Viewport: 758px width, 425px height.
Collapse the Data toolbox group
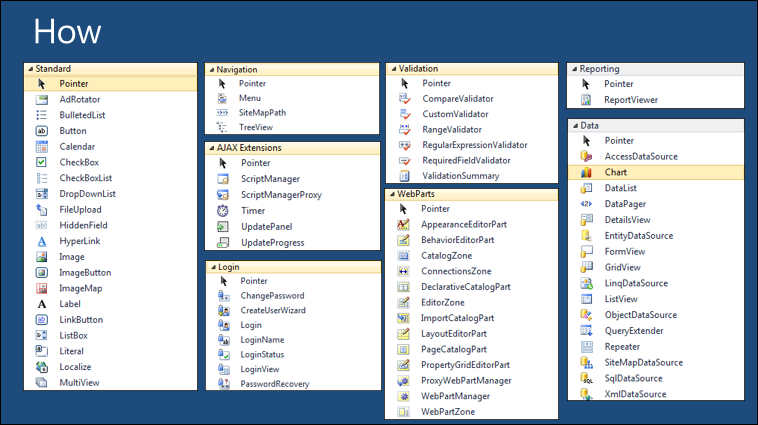573,126
